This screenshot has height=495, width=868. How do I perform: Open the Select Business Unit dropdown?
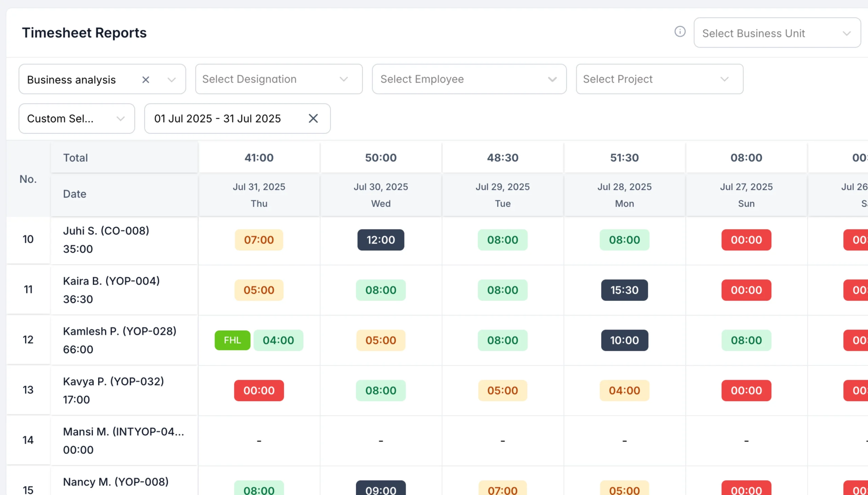pyautogui.click(x=777, y=33)
